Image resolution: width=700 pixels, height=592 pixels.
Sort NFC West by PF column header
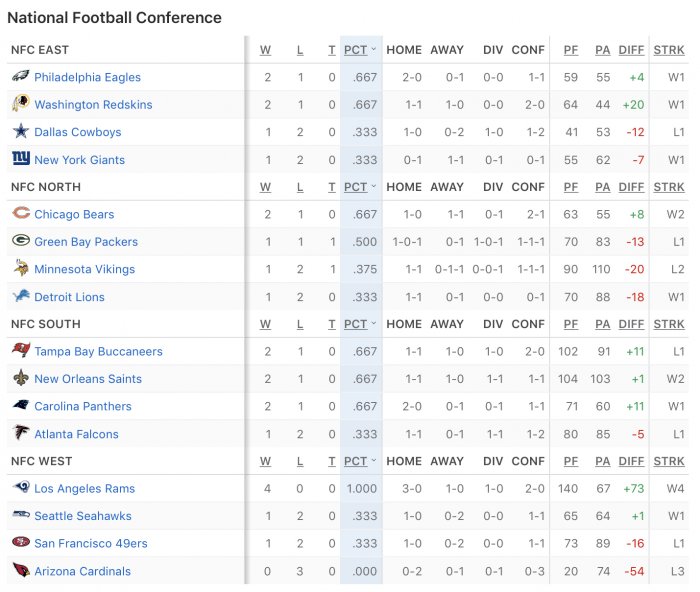pos(571,461)
